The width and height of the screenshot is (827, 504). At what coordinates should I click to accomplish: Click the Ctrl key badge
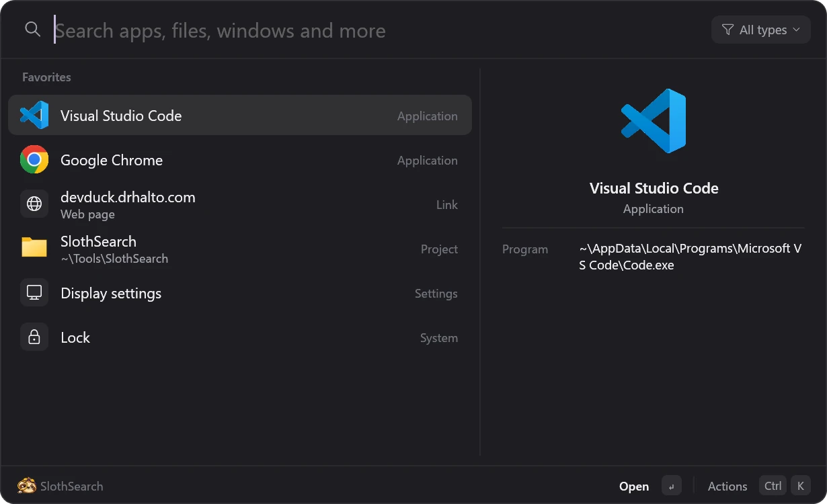[773, 485]
